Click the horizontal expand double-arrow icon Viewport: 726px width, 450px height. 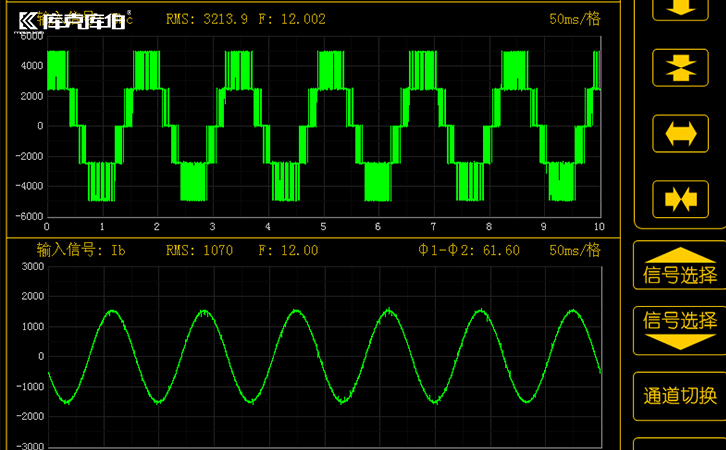[680, 134]
